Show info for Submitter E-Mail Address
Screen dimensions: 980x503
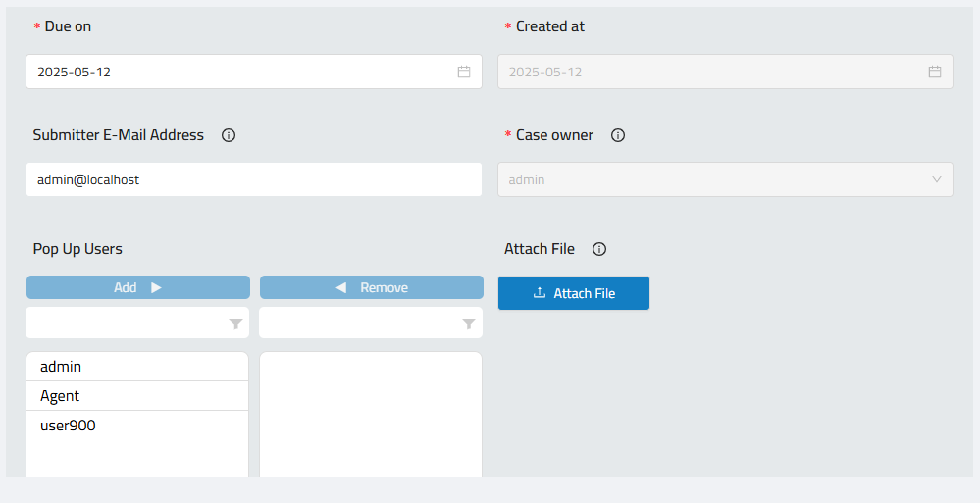pyautogui.click(x=229, y=135)
